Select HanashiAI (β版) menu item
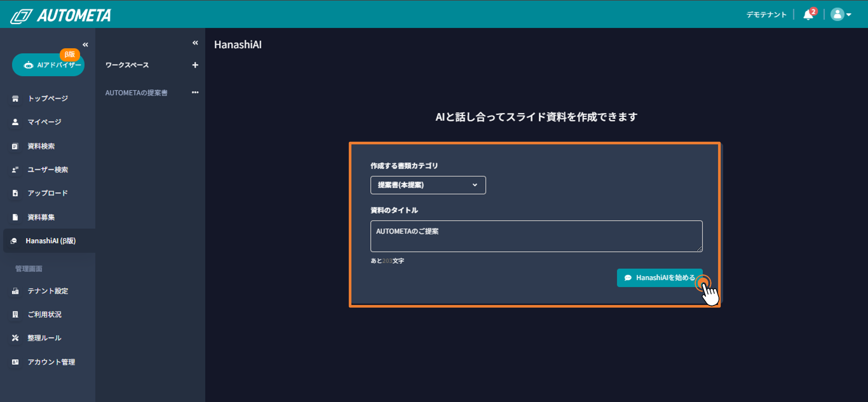Image resolution: width=868 pixels, height=402 pixels. pos(49,241)
